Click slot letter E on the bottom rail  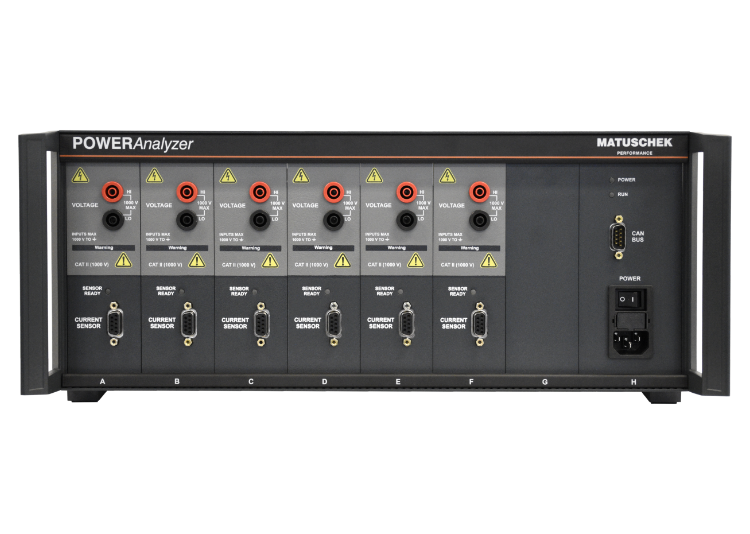(397, 381)
